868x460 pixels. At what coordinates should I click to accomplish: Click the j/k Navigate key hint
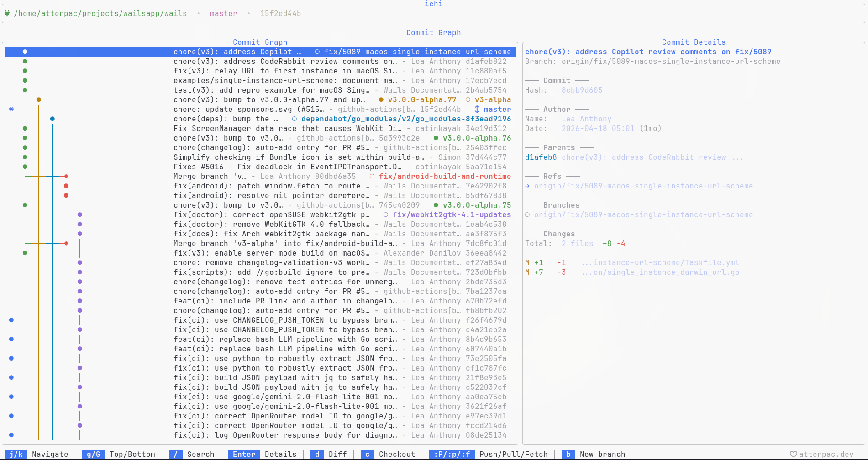pyautogui.click(x=37, y=455)
